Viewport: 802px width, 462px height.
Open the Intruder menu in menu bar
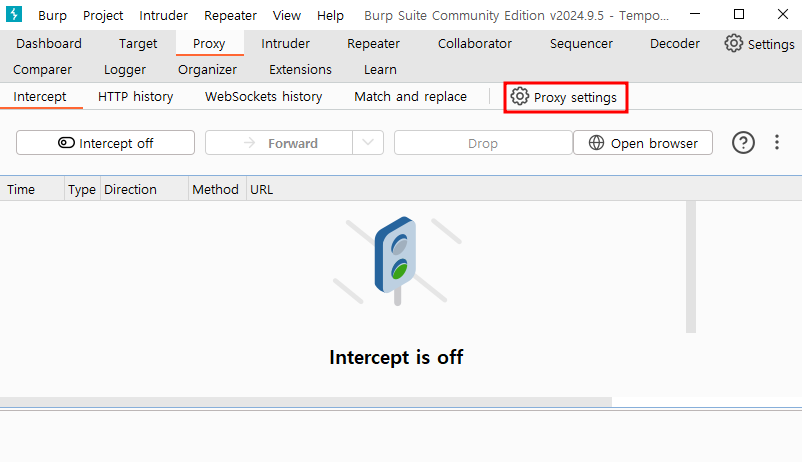(163, 15)
